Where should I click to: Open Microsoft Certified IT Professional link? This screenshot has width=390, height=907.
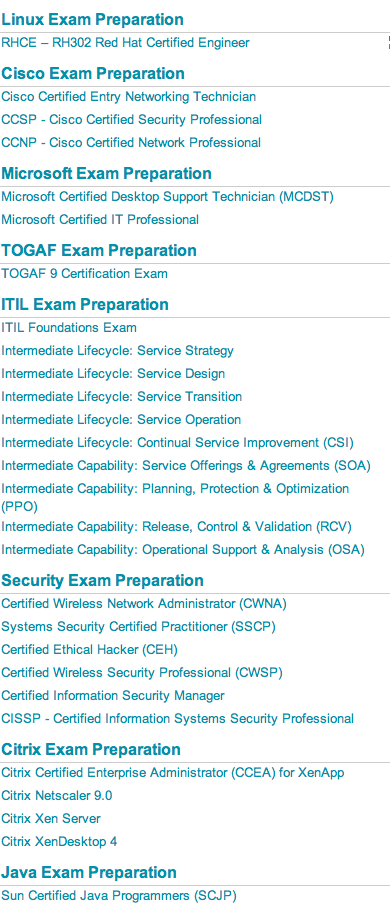pyautogui.click(x=100, y=220)
